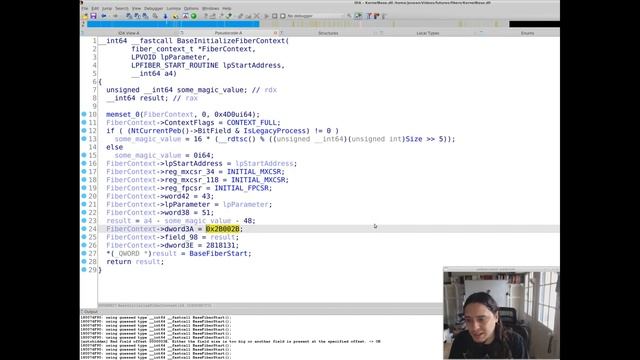
Task: Click some_magic_value declaration on line 7
Action: [210, 90]
